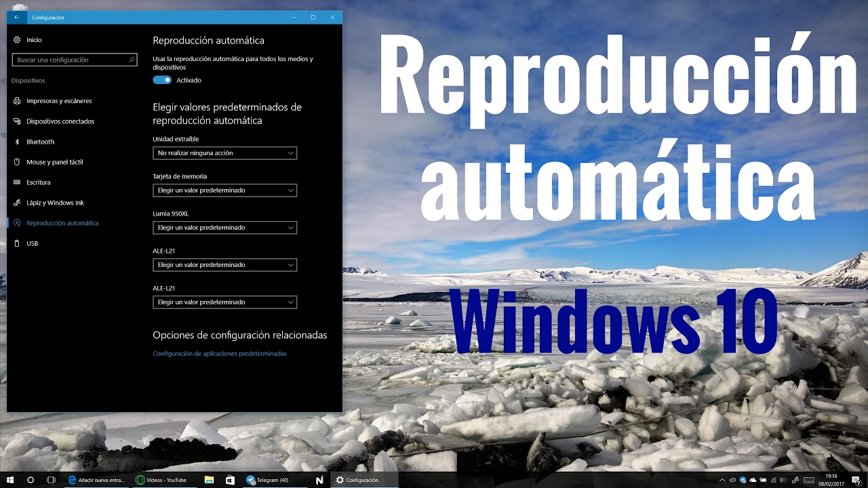Go back using the Settings back arrow

(x=17, y=17)
